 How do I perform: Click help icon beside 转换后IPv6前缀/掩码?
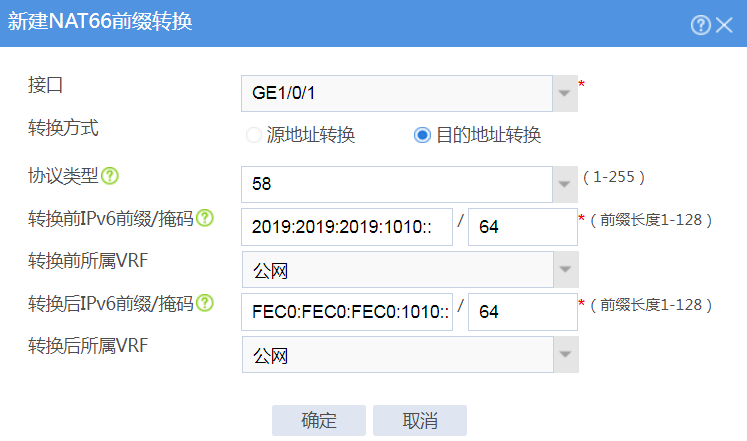click(205, 303)
